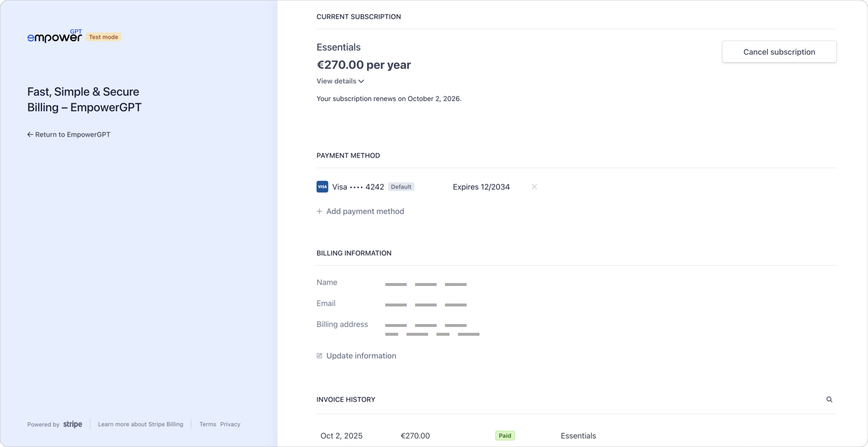
Task: Search invoice history with magnifier icon
Action: (x=829, y=400)
